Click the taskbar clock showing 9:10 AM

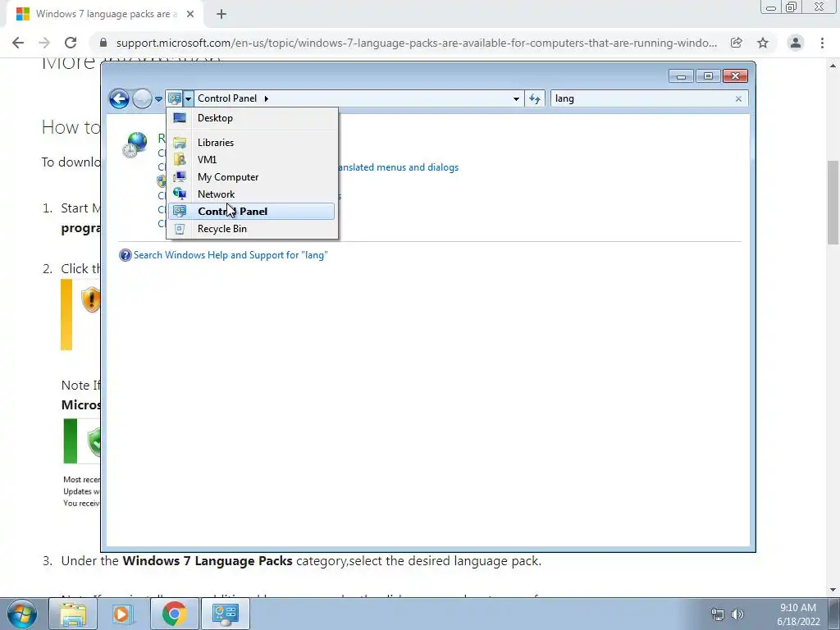click(x=798, y=614)
